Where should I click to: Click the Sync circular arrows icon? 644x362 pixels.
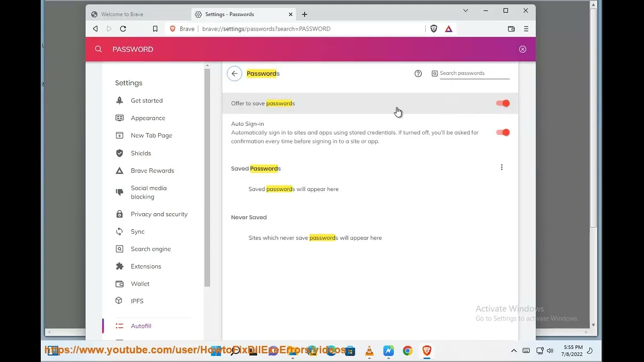pyautogui.click(x=119, y=232)
